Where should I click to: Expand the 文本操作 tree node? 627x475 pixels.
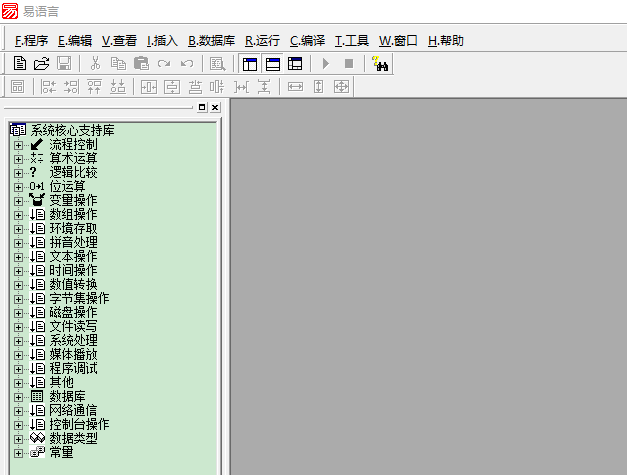(x=18, y=257)
